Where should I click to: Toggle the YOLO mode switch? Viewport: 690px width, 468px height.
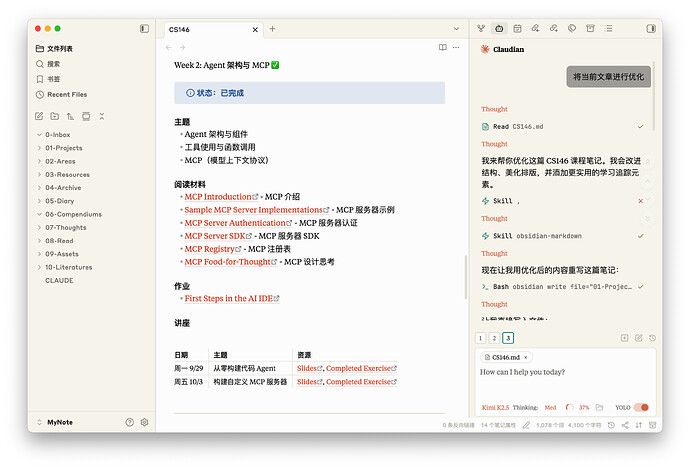point(642,407)
